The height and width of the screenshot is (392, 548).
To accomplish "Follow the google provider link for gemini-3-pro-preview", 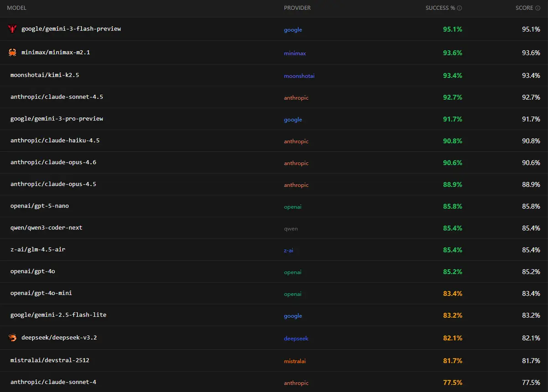I will coord(293,120).
